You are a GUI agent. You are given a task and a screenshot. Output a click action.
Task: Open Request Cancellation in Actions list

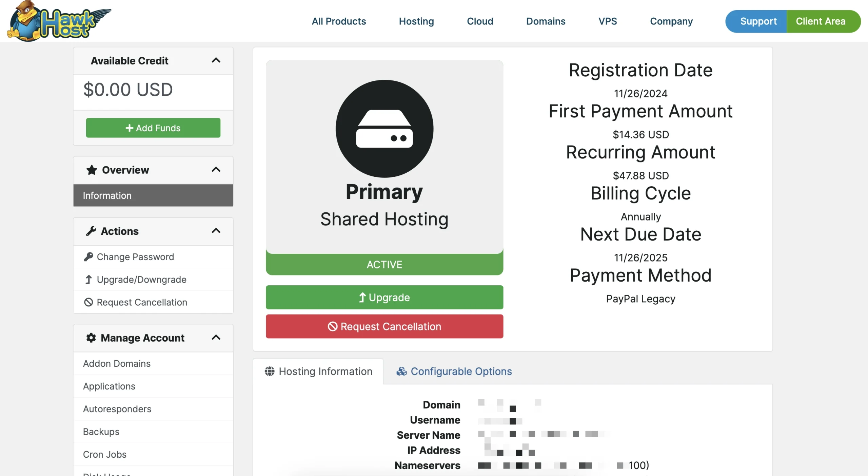[153, 302]
